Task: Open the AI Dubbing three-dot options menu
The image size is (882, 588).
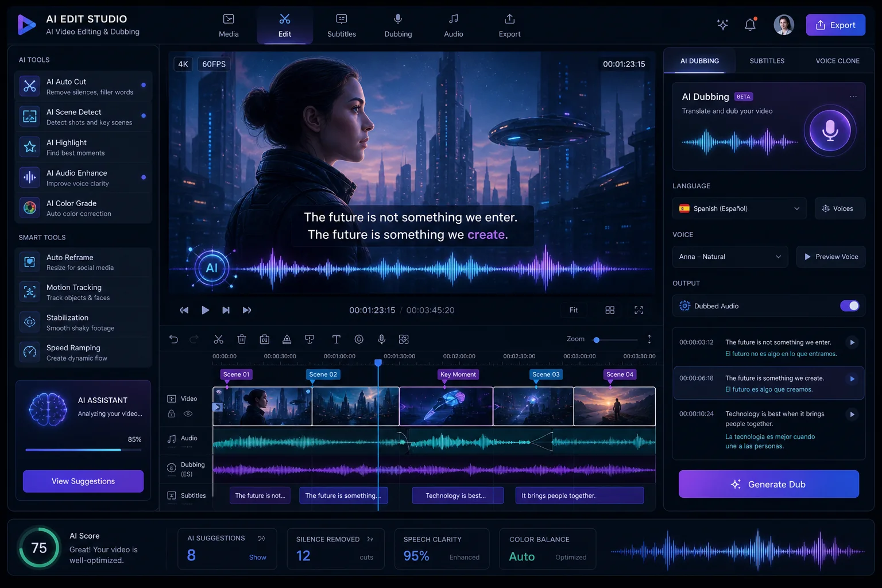Action: (x=853, y=96)
